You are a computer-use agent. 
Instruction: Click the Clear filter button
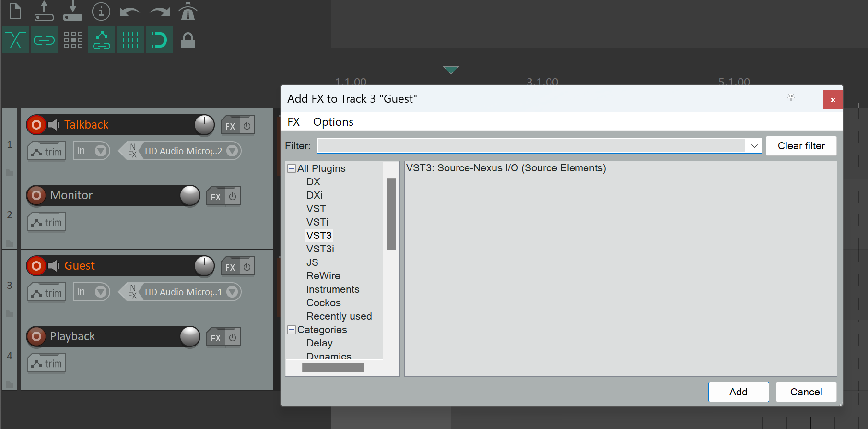[801, 146]
